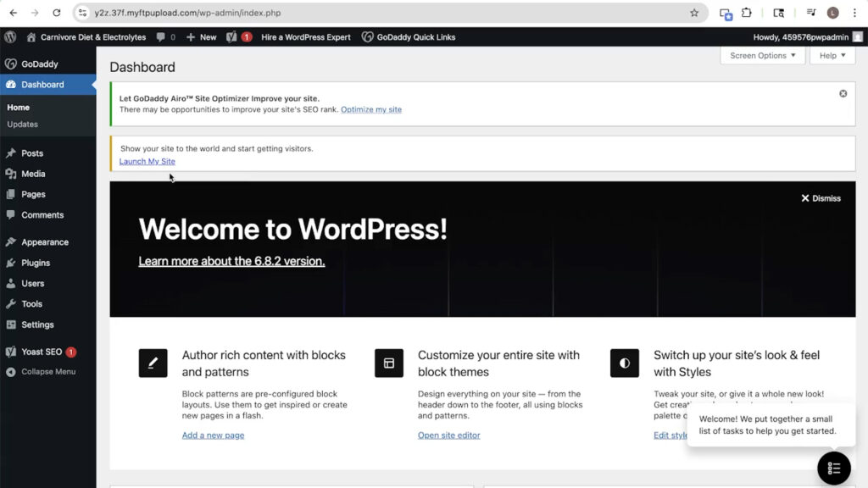Click the comments bubble in admin bar
The height and width of the screenshot is (488, 868).
pyautogui.click(x=165, y=37)
